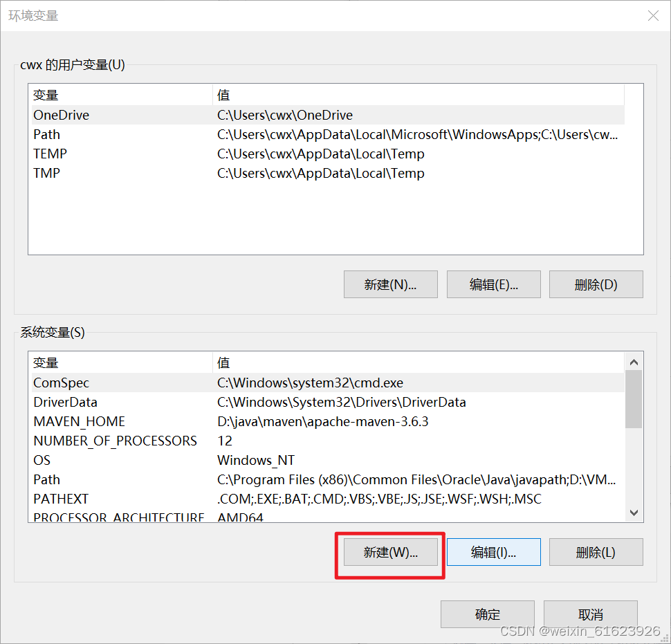
Task: Click the AMD64 value cell
Action: coord(240,517)
